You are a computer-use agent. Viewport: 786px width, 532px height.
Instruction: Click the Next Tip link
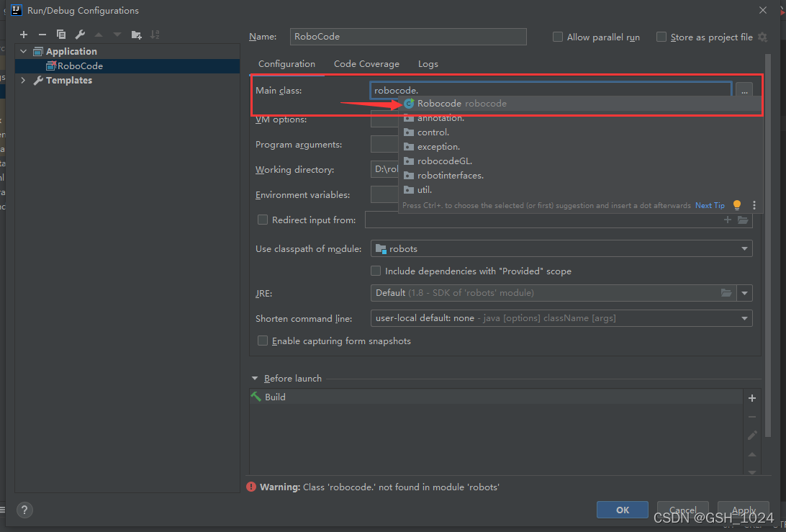click(710, 205)
